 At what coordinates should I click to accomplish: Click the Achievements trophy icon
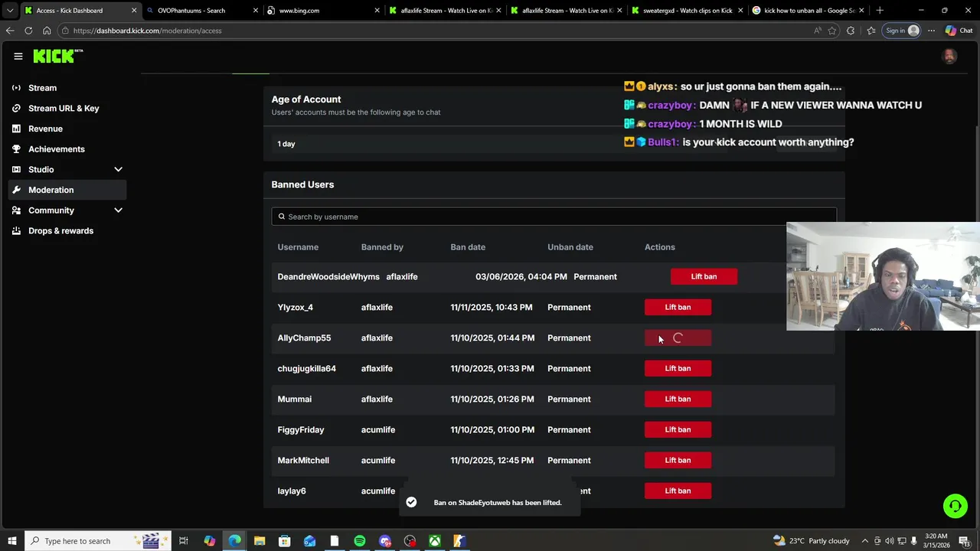(16, 149)
